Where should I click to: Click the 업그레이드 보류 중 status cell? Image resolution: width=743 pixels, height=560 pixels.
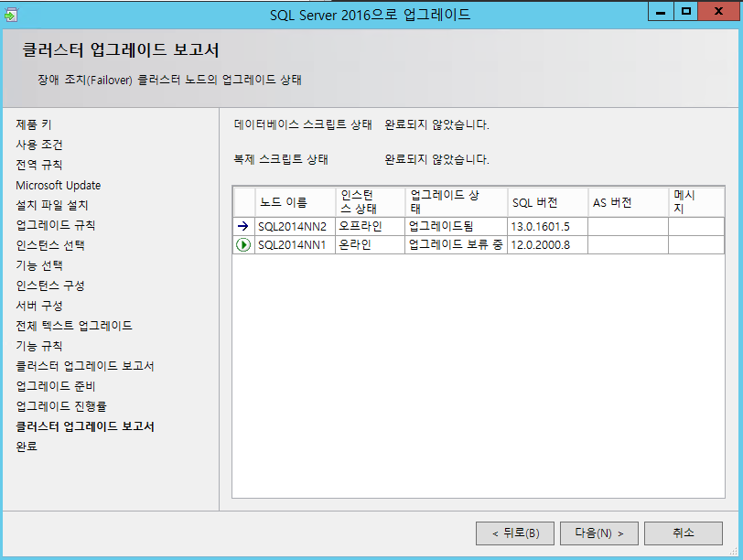coord(457,245)
